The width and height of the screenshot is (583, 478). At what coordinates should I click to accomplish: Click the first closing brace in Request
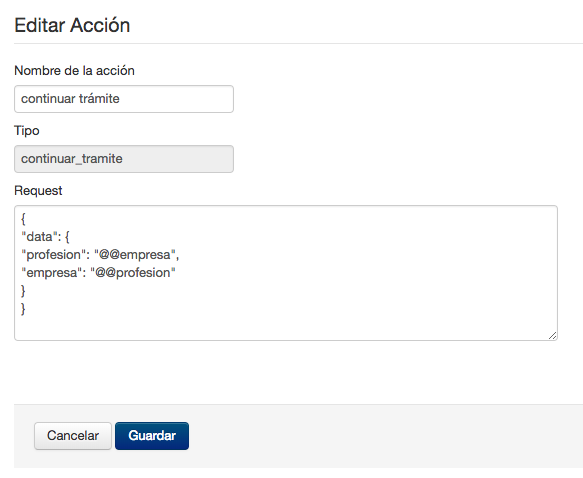[23, 291]
